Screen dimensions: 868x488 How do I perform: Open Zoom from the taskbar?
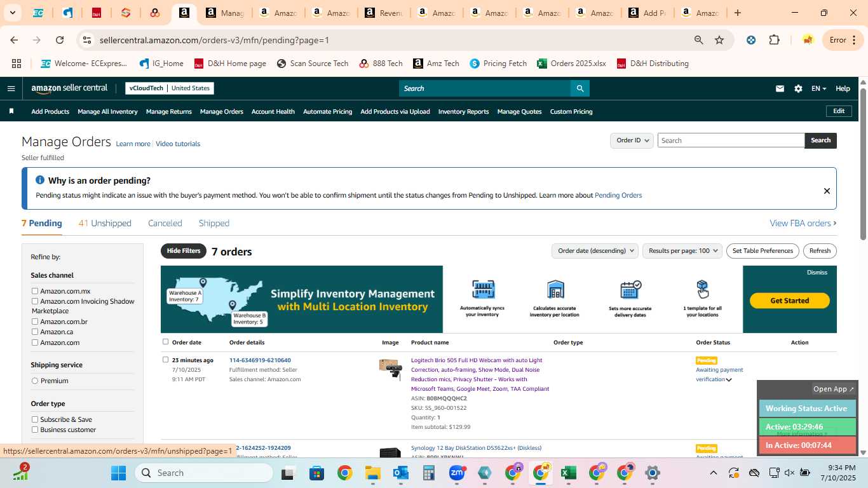[x=457, y=473]
